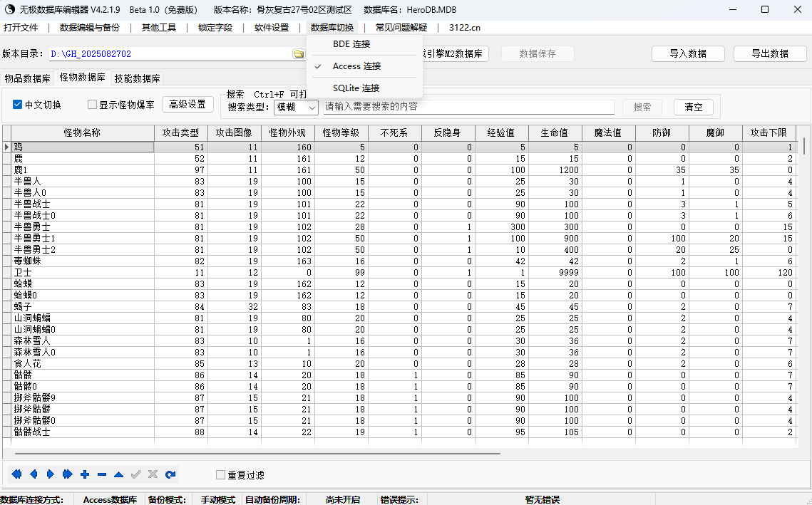This screenshot has width=812, height=505.
Task: Disable the 中文切换 checkbox
Action: 16,104
